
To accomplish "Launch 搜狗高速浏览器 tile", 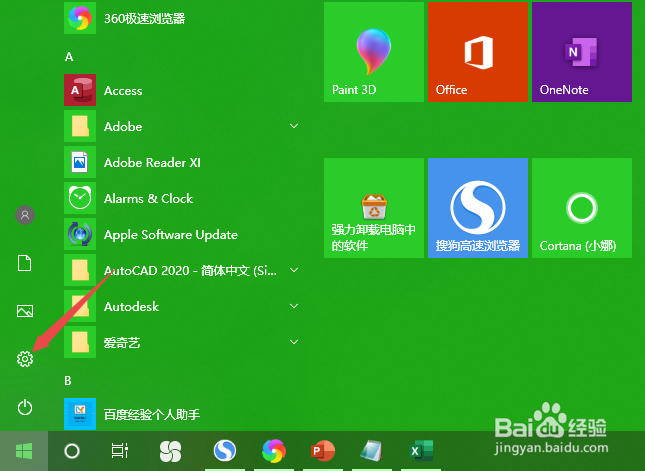I will (x=478, y=208).
